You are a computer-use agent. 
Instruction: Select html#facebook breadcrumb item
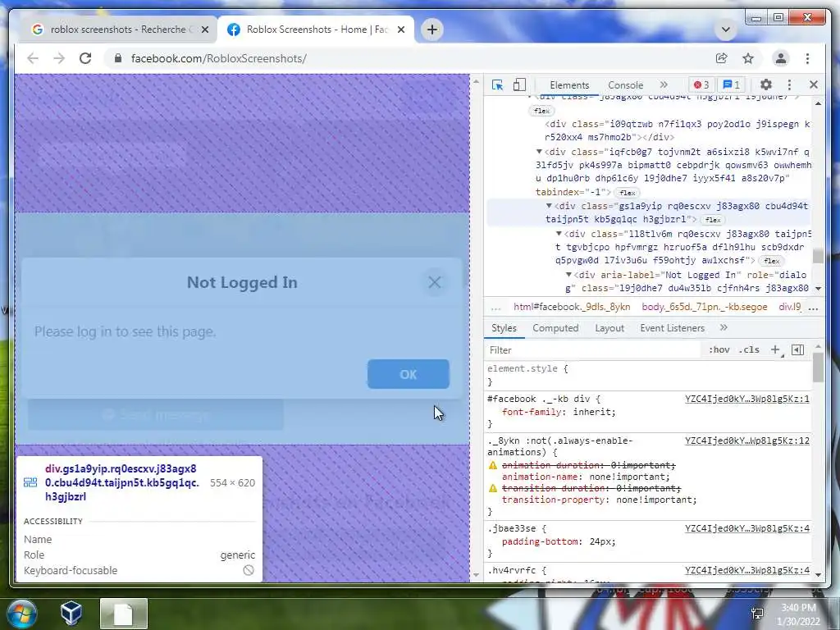[572, 307]
